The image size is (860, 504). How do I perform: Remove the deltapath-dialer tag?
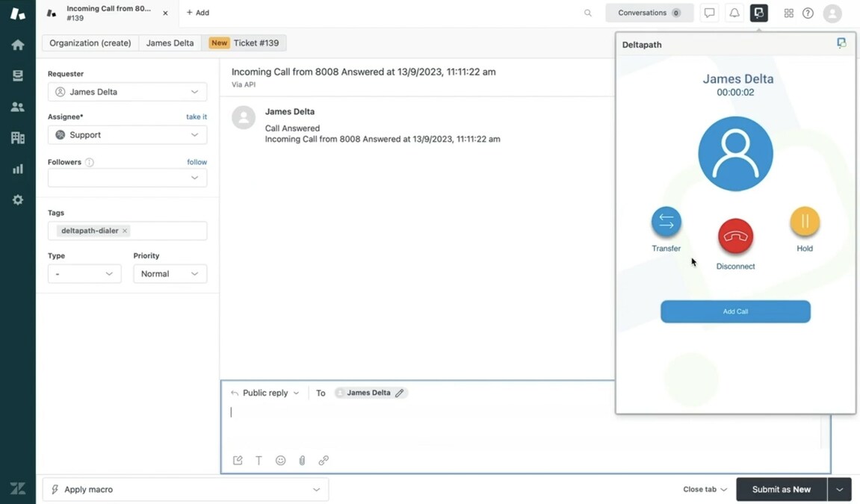click(125, 231)
